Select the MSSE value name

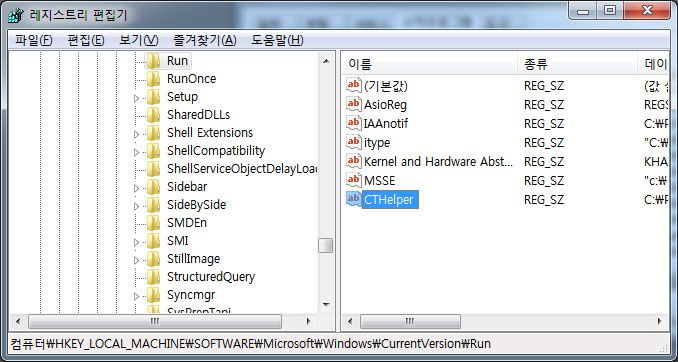[380, 180]
